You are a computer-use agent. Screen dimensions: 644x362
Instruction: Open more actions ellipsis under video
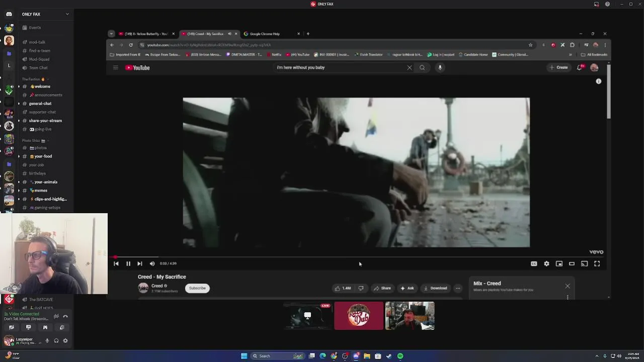click(x=458, y=288)
